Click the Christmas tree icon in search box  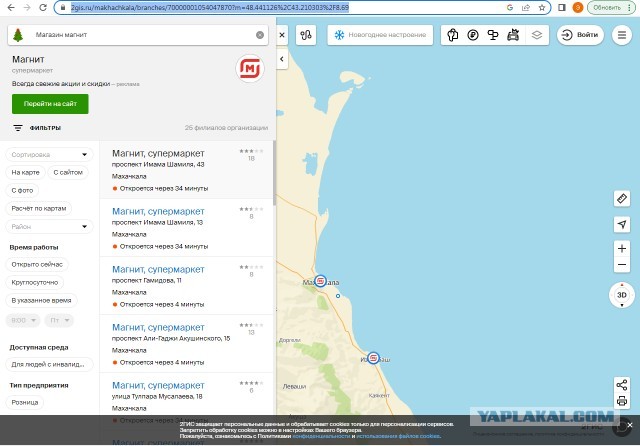18,35
